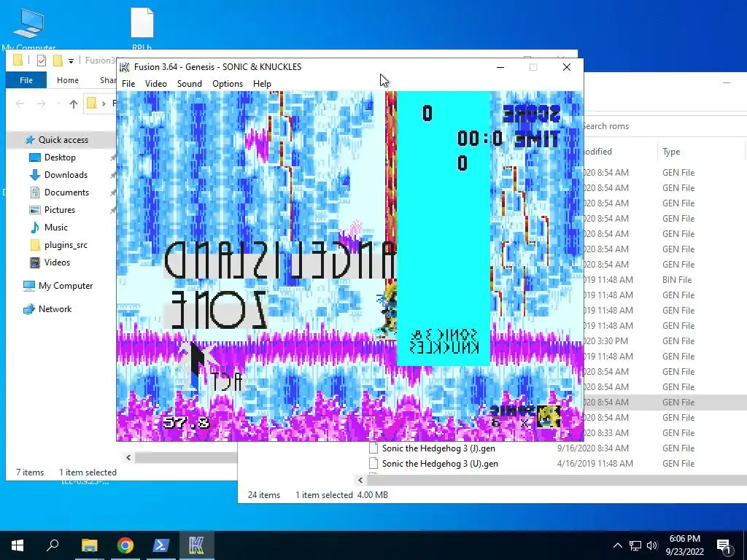Open My Computer desktop icon
Screen dimensions: 747x560
click(28, 28)
